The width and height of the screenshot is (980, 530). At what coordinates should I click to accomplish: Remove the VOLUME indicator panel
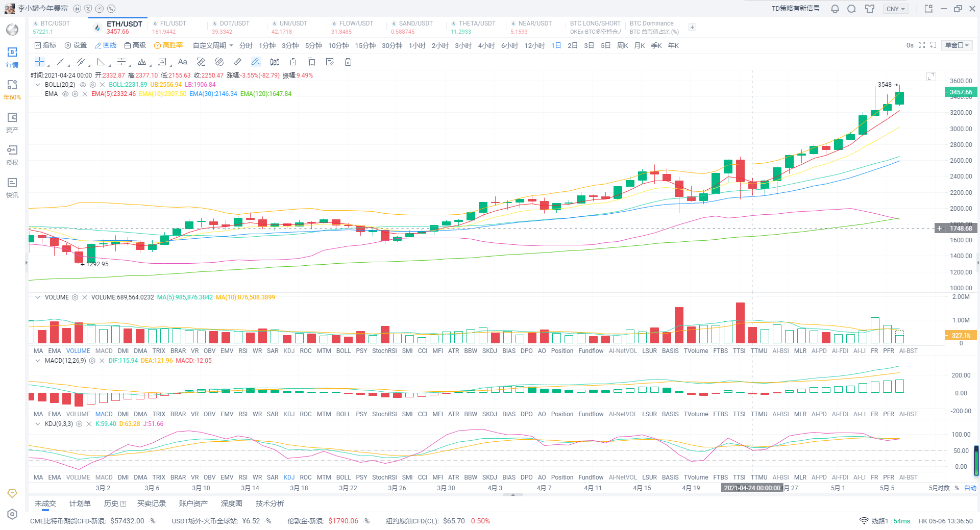coord(85,297)
